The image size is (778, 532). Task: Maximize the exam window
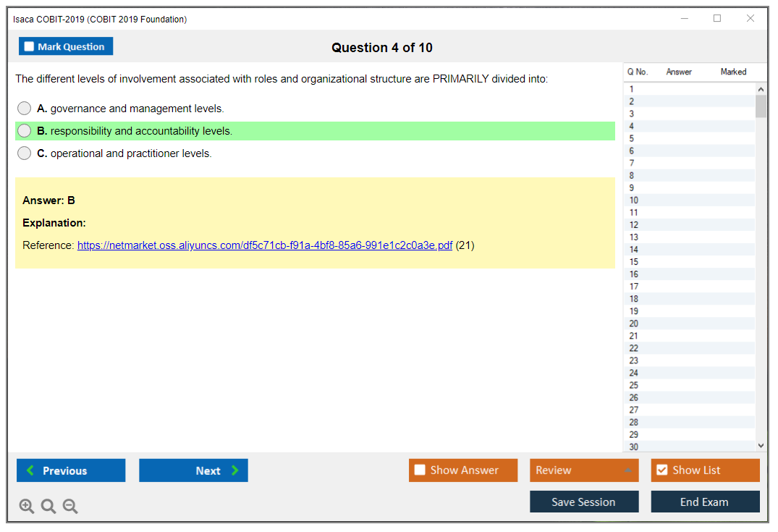pyautogui.click(x=717, y=19)
